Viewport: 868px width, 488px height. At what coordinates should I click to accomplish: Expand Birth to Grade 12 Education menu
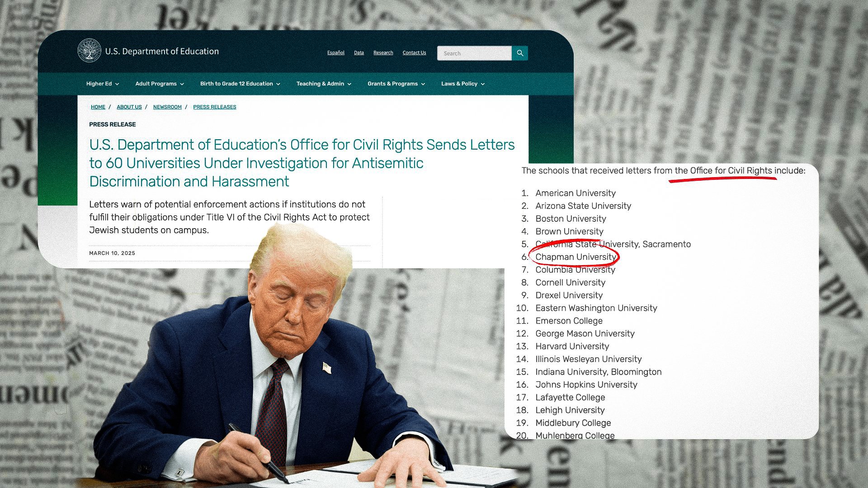click(240, 84)
